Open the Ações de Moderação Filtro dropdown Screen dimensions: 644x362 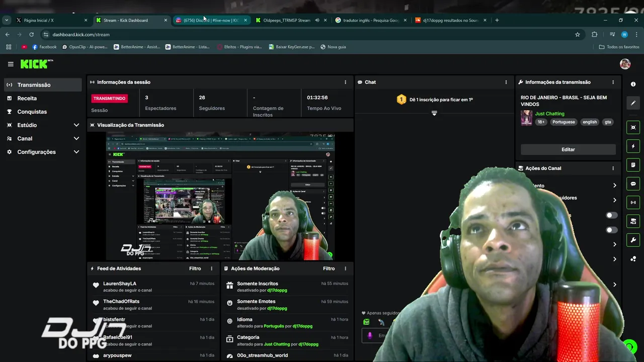(329, 268)
